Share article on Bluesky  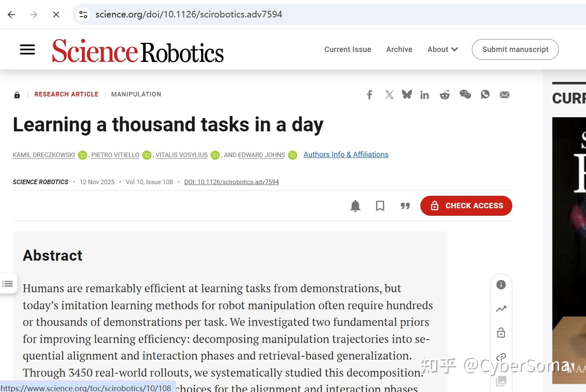pos(407,95)
